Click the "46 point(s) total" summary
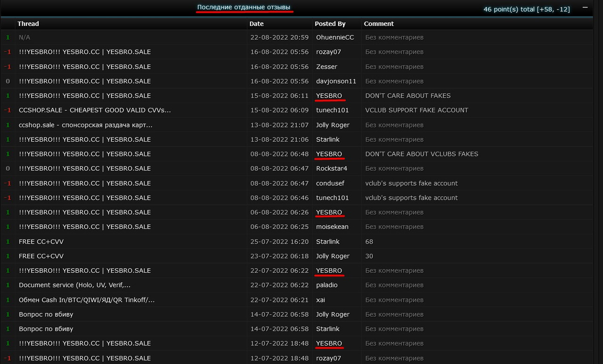603x364 pixels. click(526, 8)
